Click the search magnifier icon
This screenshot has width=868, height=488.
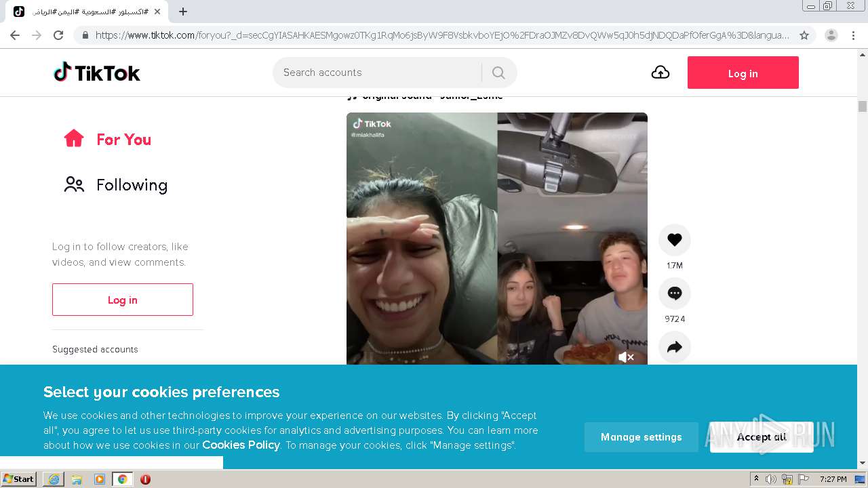[x=498, y=73]
